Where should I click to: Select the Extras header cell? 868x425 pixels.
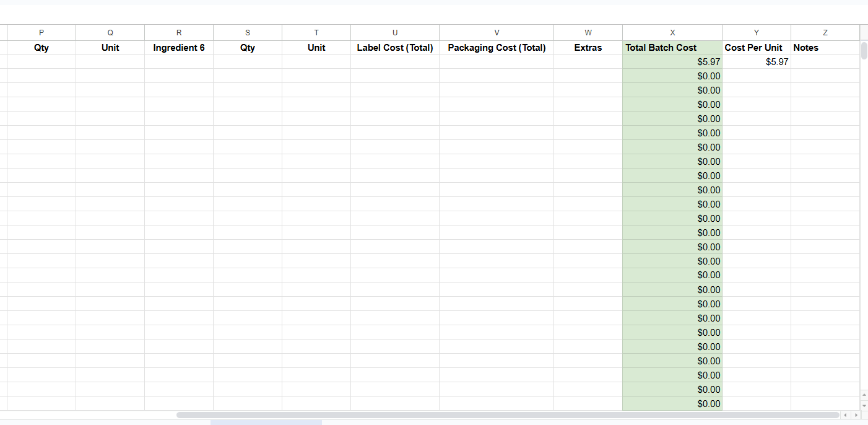pos(588,48)
